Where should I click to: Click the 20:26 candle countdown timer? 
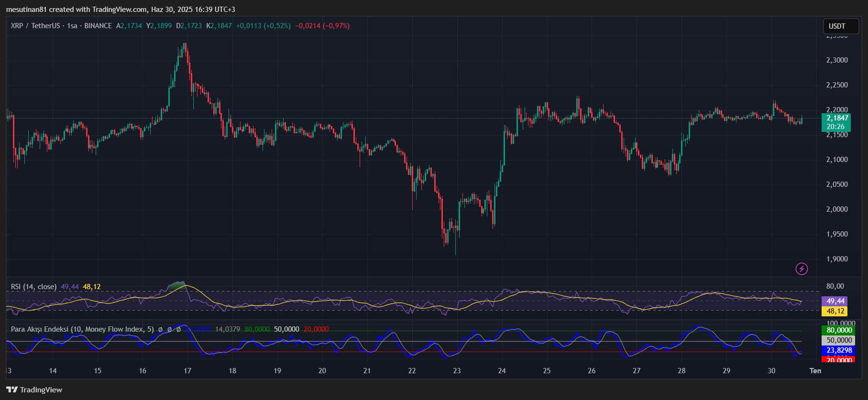[x=835, y=127]
